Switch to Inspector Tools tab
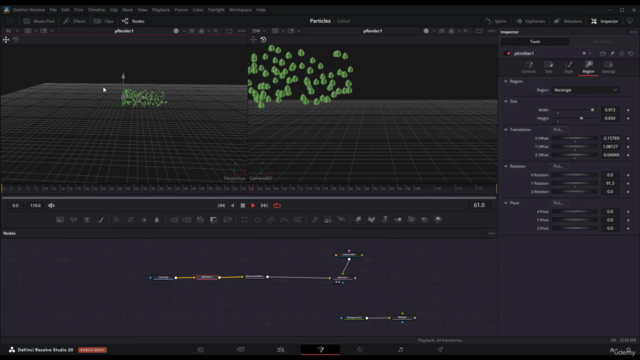The image size is (640, 360). coord(535,42)
